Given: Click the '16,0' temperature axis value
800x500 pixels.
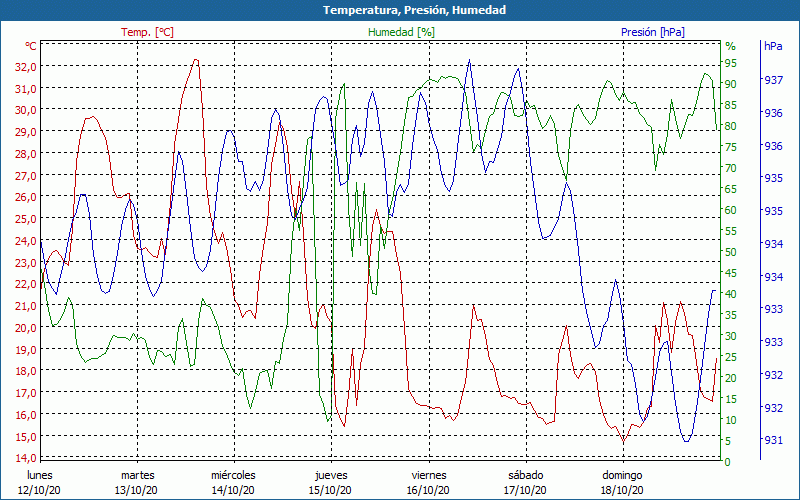Looking at the screenshot, I should tap(27, 415).
